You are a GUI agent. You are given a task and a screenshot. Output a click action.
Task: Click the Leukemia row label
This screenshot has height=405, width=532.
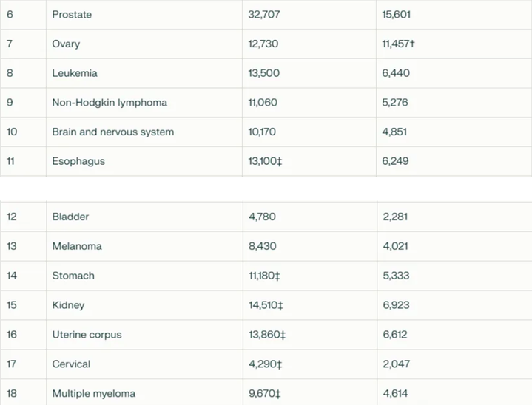click(x=75, y=73)
